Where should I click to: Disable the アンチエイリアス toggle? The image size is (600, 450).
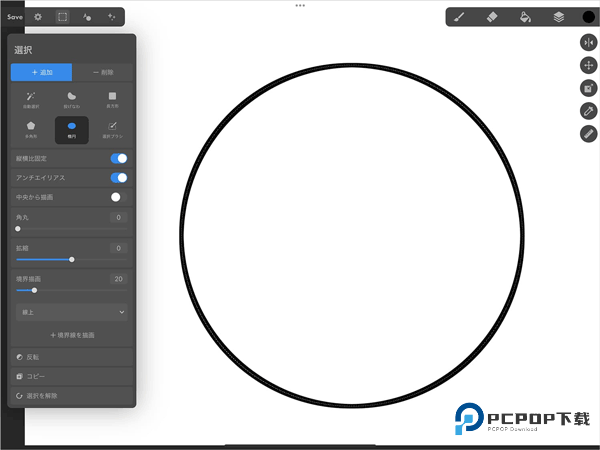click(x=119, y=178)
